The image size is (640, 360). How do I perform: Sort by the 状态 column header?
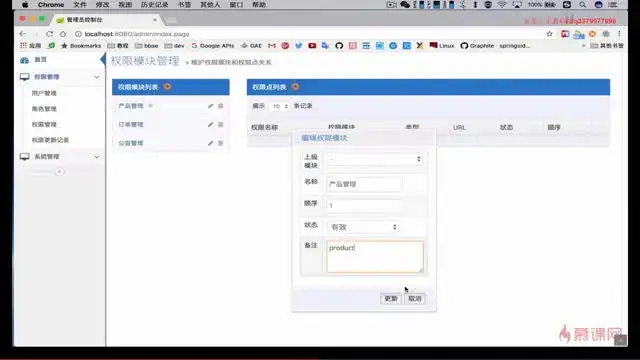507,127
